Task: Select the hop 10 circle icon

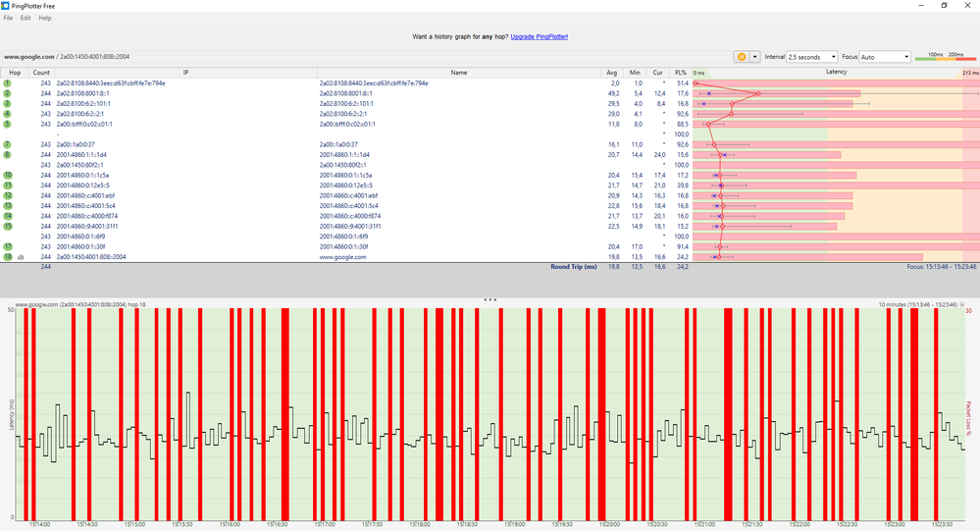Action: [x=7, y=175]
